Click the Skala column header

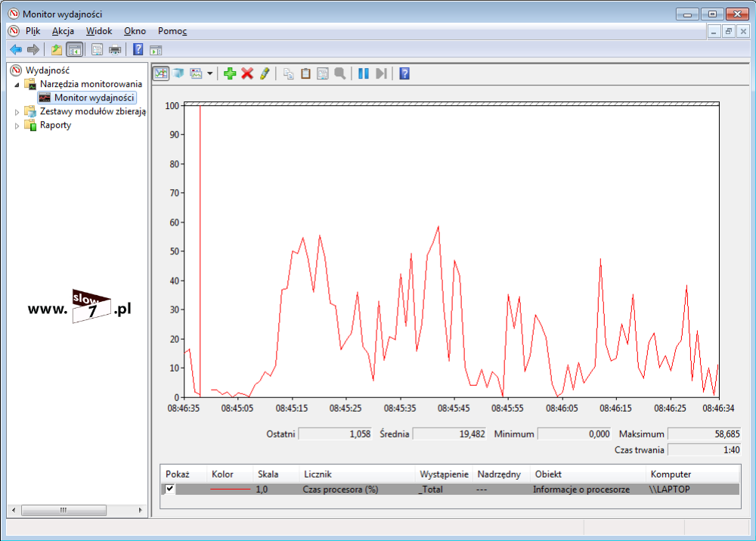point(276,474)
